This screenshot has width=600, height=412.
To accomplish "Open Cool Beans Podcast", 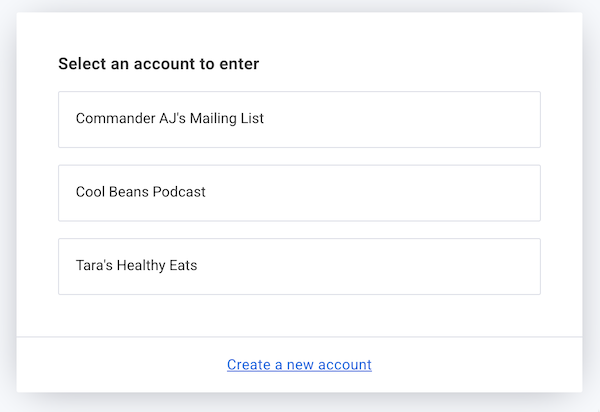I will tap(299, 192).
